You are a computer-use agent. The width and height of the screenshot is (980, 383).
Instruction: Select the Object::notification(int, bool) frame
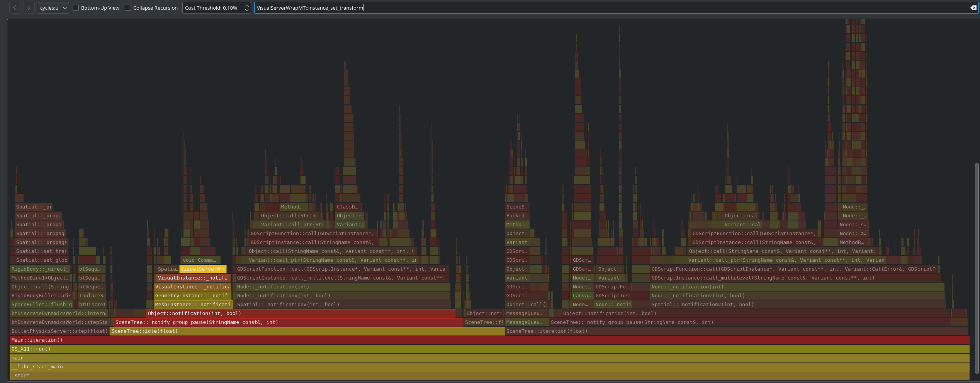click(270, 313)
